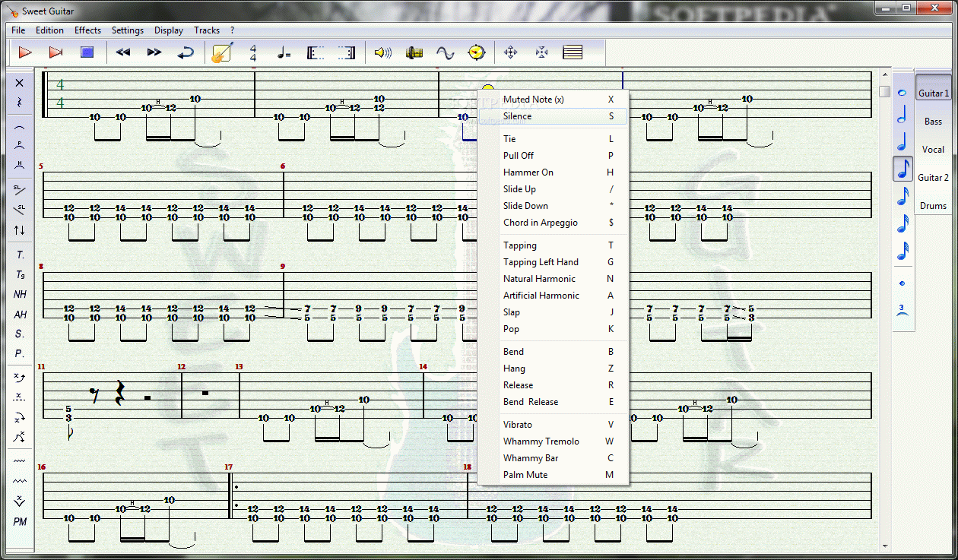Click the rewind double-arrow icon
The height and width of the screenshot is (560, 958).
pos(122,52)
